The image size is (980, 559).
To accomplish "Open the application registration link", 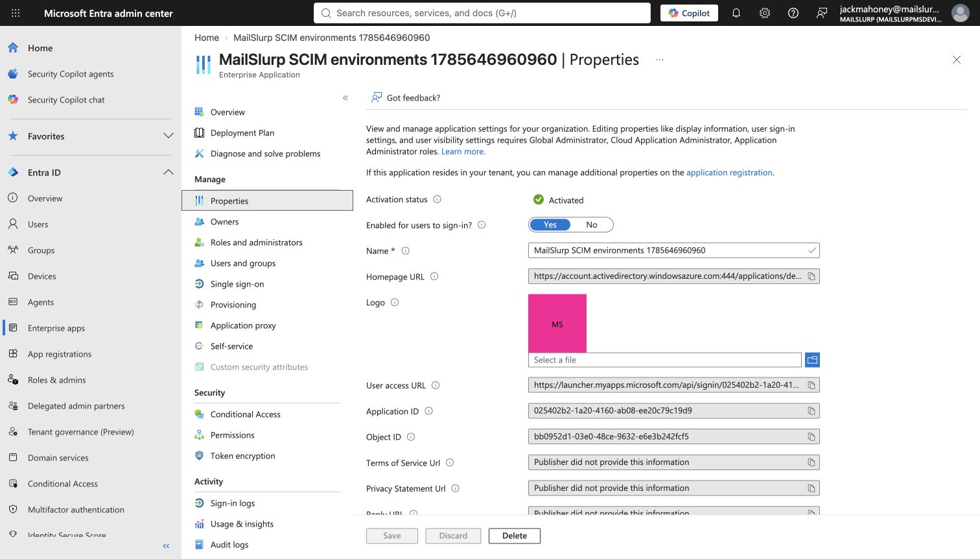I will (729, 172).
